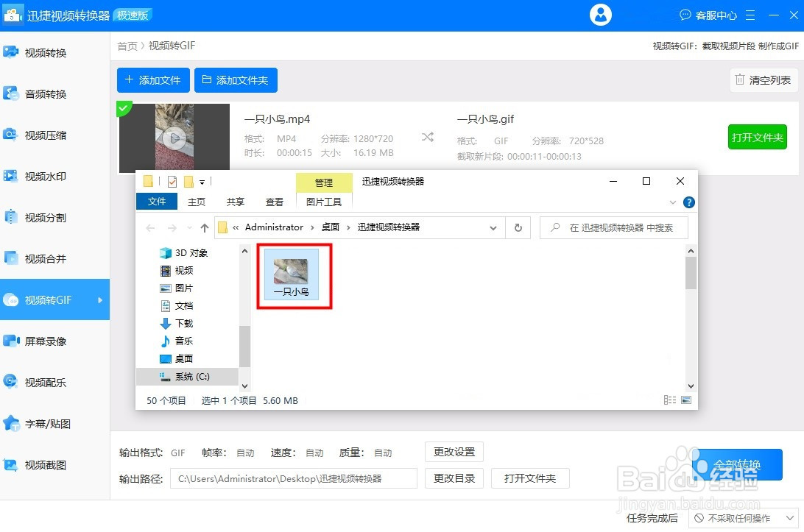The image size is (804, 532).
Task: Open 客服中心 customer service
Action: click(708, 15)
